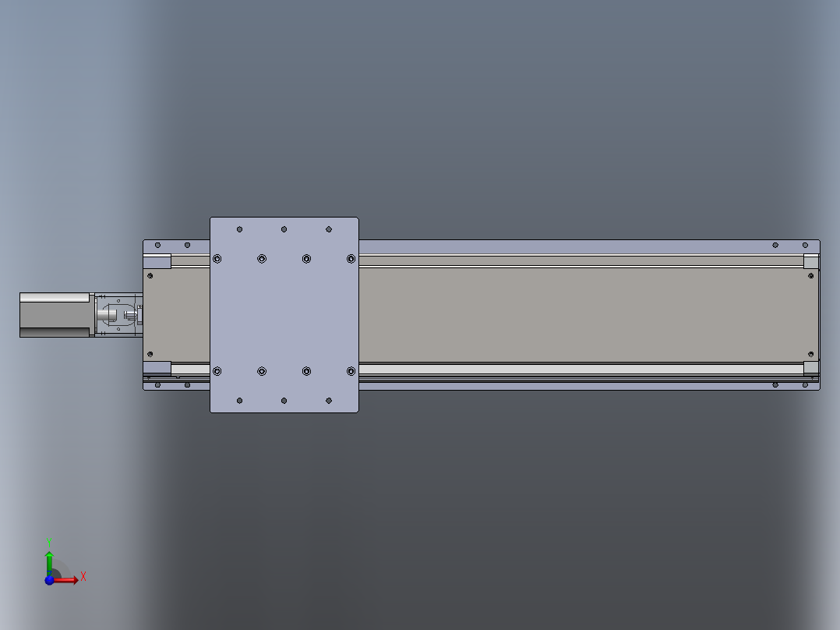This screenshot has height=630, width=840.
Task: Select the top center small hole on carriage plate
Action: pyautogui.click(x=284, y=229)
